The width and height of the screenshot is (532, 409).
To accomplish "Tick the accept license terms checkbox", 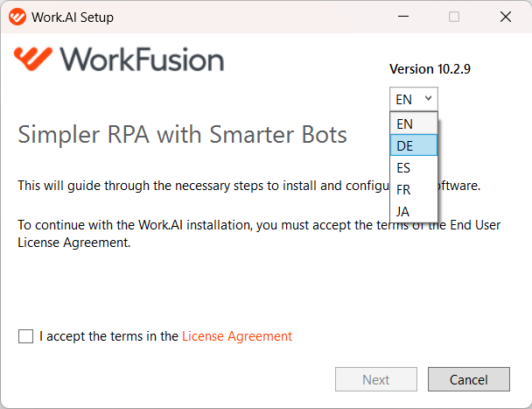I will pyautogui.click(x=25, y=336).
